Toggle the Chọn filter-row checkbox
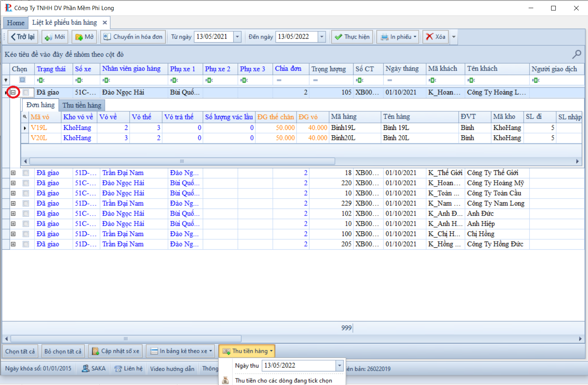The height and width of the screenshot is (385, 588). (23, 80)
